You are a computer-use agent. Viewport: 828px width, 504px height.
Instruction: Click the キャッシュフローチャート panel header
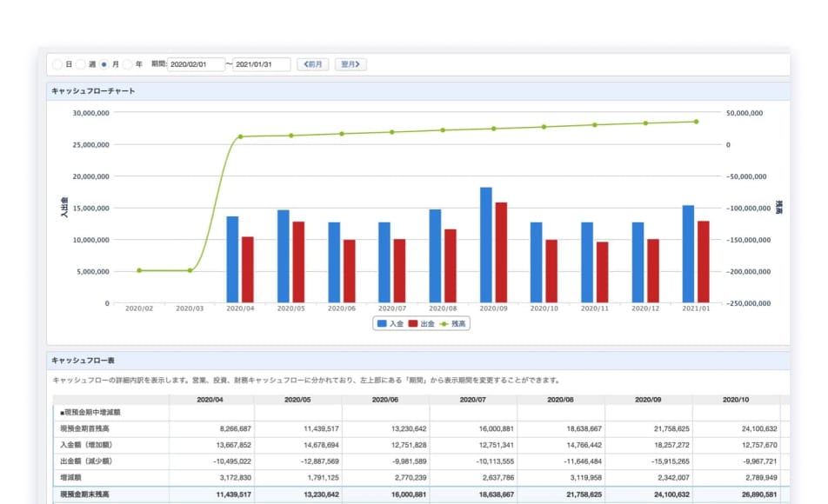coord(93,90)
